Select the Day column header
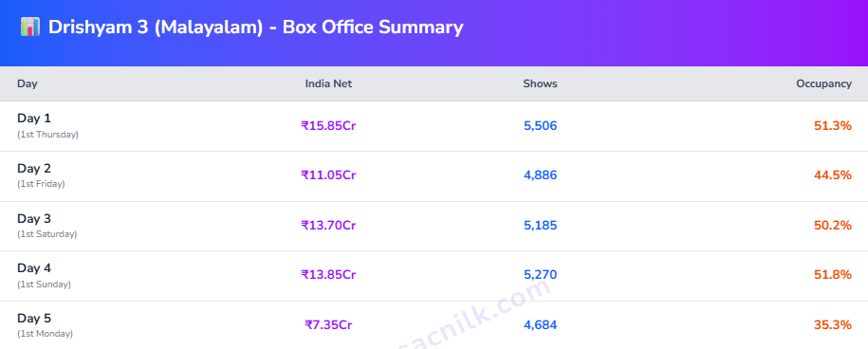The height and width of the screenshot is (349, 868). (x=28, y=84)
